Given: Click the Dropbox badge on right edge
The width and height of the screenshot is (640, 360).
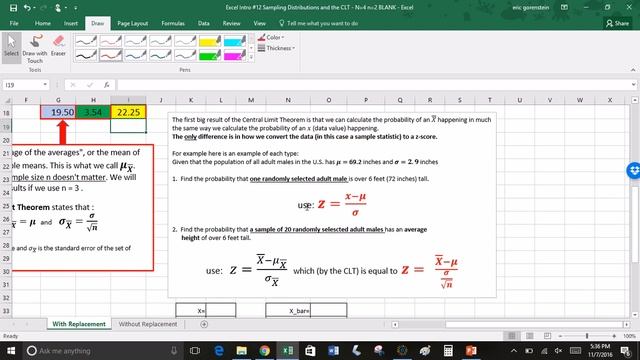Looking at the screenshot, I should [634, 170].
